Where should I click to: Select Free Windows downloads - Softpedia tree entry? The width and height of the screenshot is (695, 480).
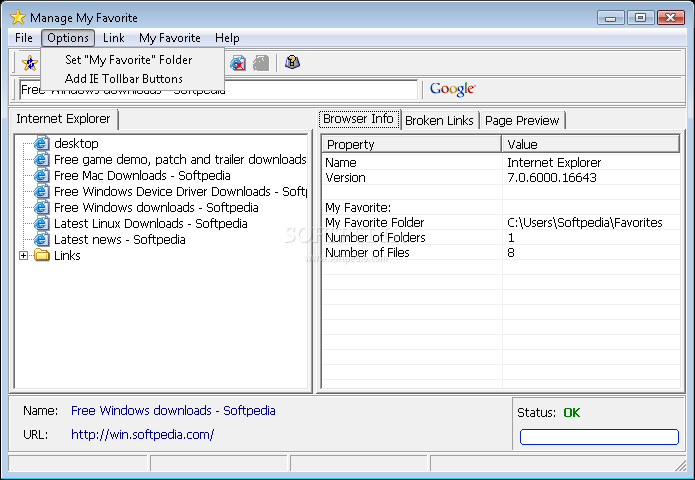pyautogui.click(x=156, y=207)
